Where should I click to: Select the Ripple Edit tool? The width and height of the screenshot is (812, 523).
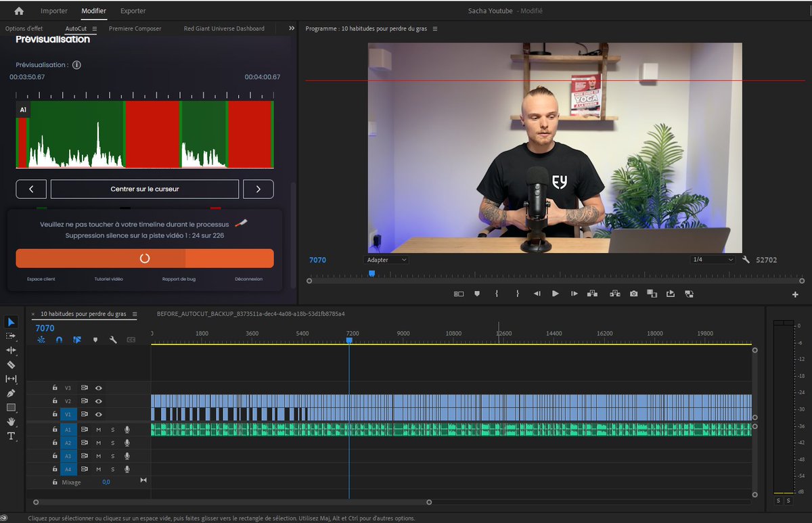(11, 350)
